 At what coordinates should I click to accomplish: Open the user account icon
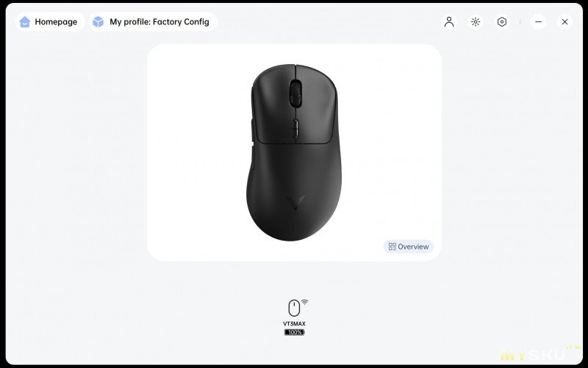pos(449,22)
